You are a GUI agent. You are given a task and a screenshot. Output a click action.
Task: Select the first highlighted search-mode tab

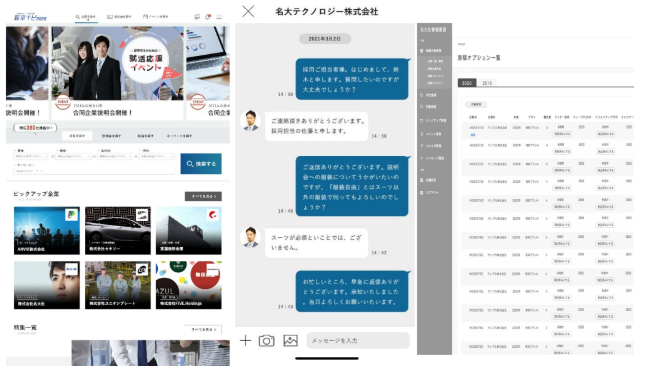tap(77, 136)
